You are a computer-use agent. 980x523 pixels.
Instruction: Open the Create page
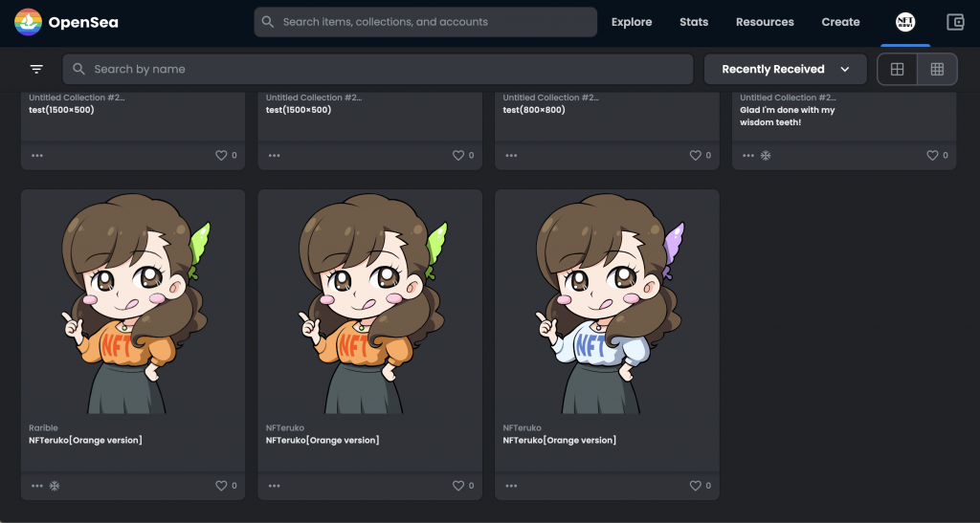(x=840, y=22)
